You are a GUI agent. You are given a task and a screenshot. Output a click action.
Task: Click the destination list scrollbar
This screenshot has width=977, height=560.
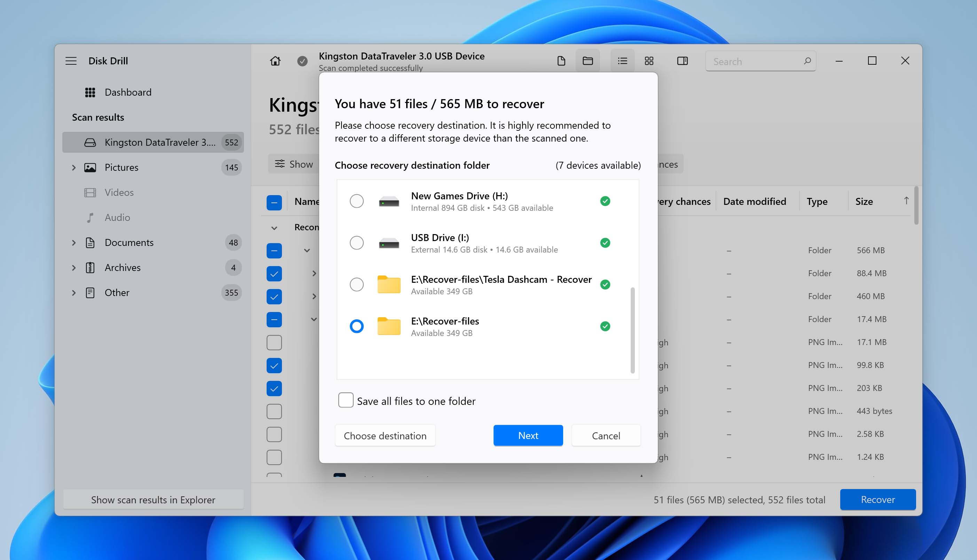(632, 330)
